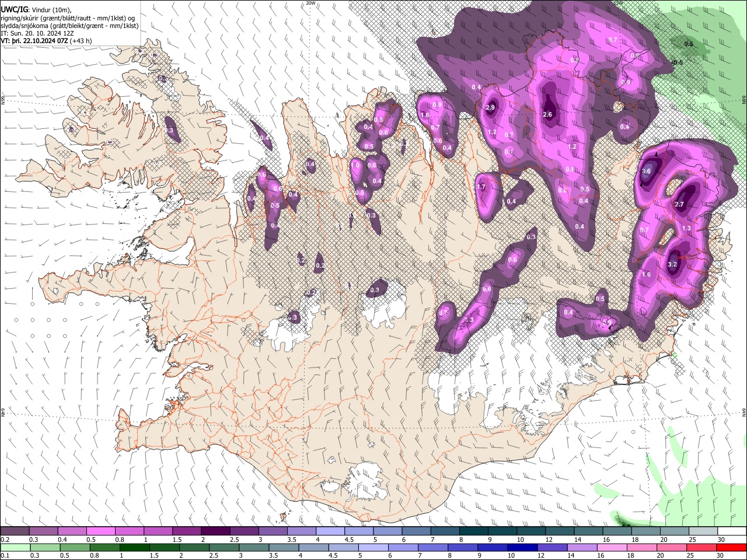Click the 2.9 snowfall value on the map

point(490,108)
